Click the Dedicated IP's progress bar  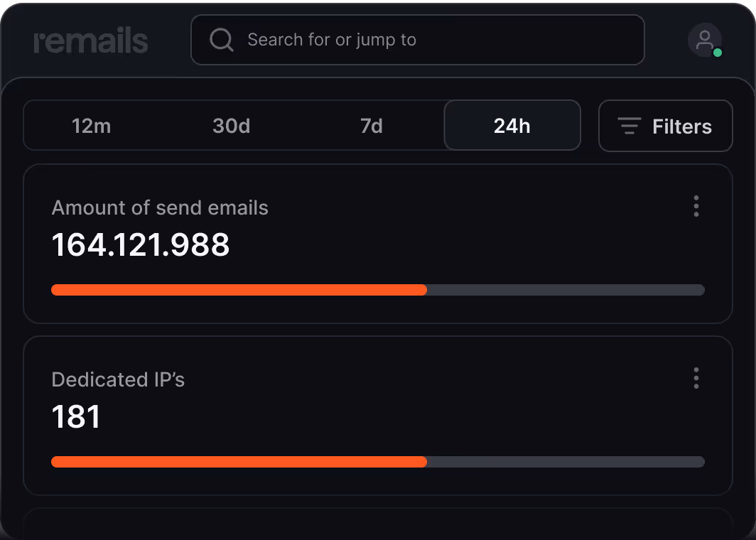click(x=378, y=462)
